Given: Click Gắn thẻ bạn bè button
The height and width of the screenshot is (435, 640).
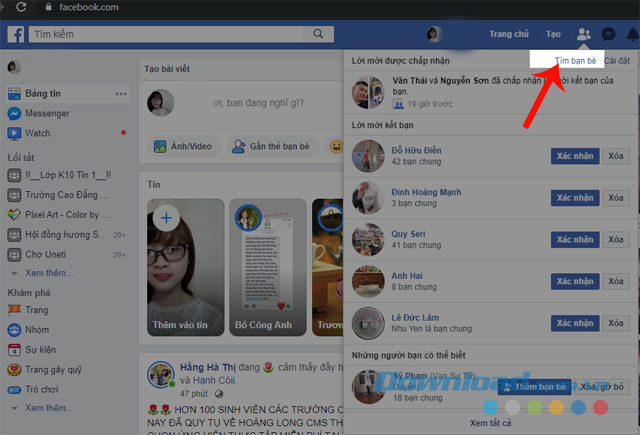Looking at the screenshot, I should (x=271, y=146).
